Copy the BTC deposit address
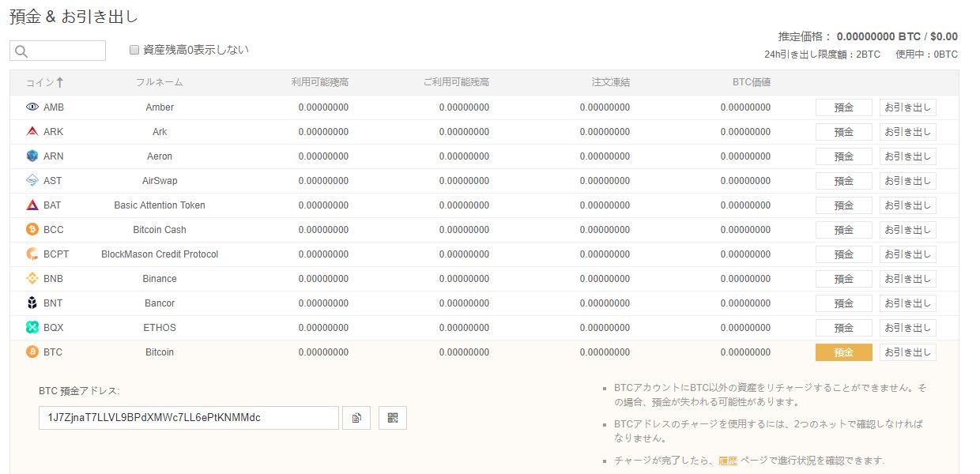 pos(356,418)
